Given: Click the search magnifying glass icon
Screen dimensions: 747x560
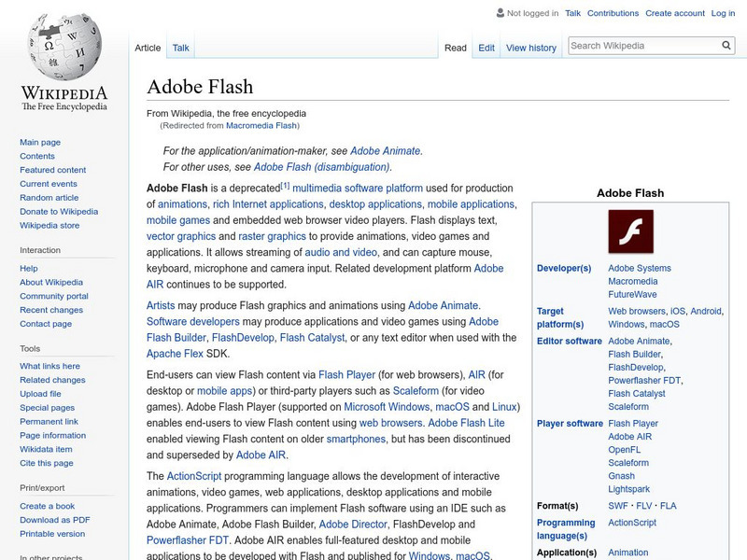Looking at the screenshot, I should [x=726, y=44].
